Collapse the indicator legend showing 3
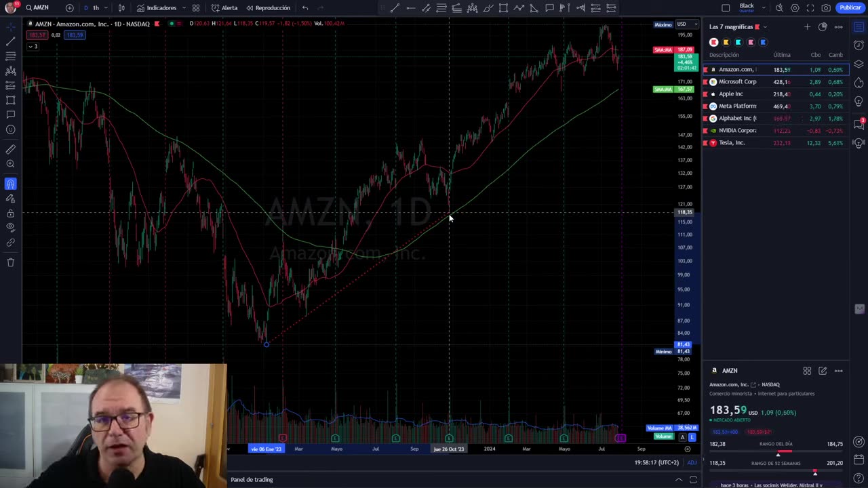Screen dimensions: 868x488 point(33,46)
